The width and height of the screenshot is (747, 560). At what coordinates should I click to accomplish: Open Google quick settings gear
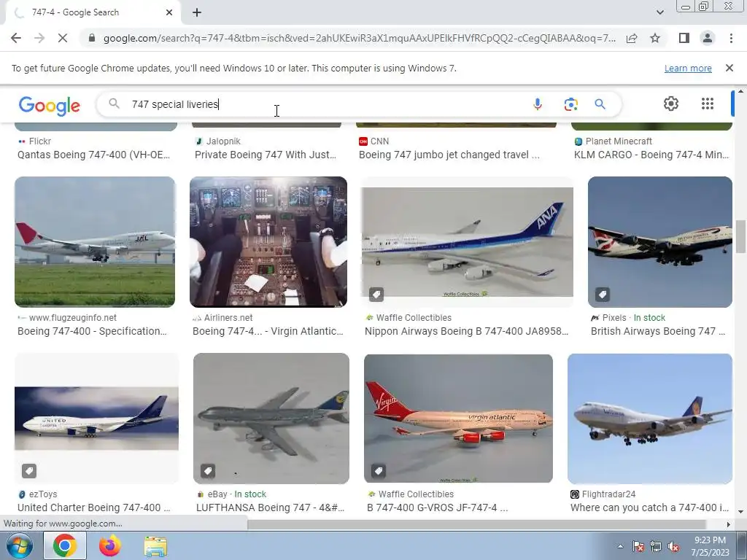[671, 104]
